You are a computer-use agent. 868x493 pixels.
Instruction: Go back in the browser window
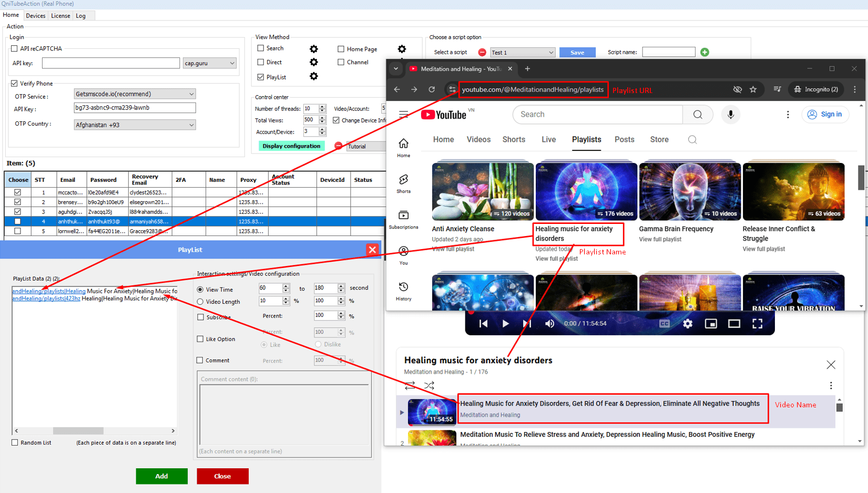click(x=397, y=89)
